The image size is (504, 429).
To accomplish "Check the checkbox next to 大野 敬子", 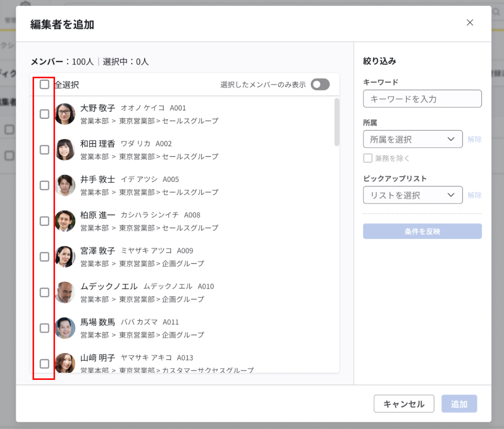I will 44,114.
